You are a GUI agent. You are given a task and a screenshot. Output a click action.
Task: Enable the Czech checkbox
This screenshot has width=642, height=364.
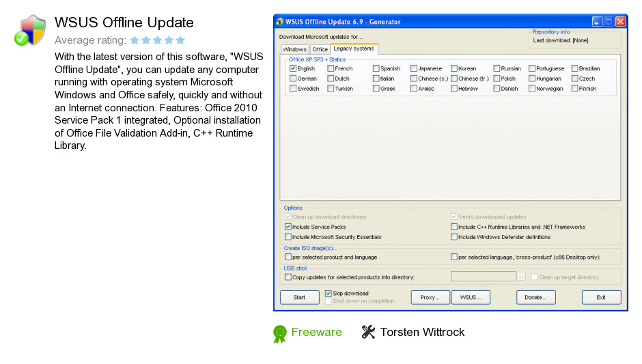point(574,79)
